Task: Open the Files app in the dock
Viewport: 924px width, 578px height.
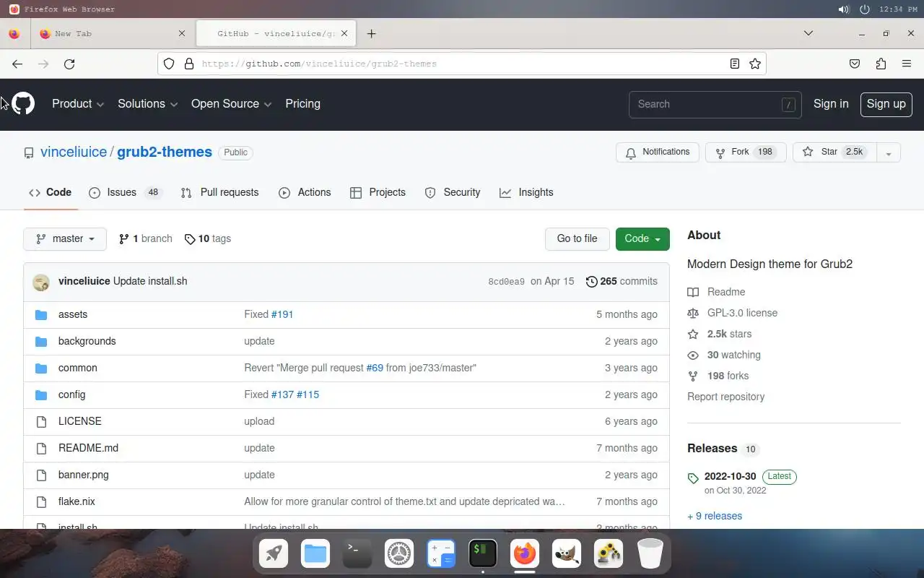Action: [315, 554]
